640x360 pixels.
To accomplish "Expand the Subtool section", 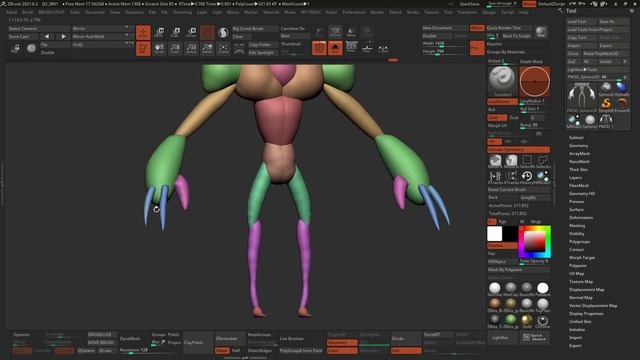I will [576, 138].
